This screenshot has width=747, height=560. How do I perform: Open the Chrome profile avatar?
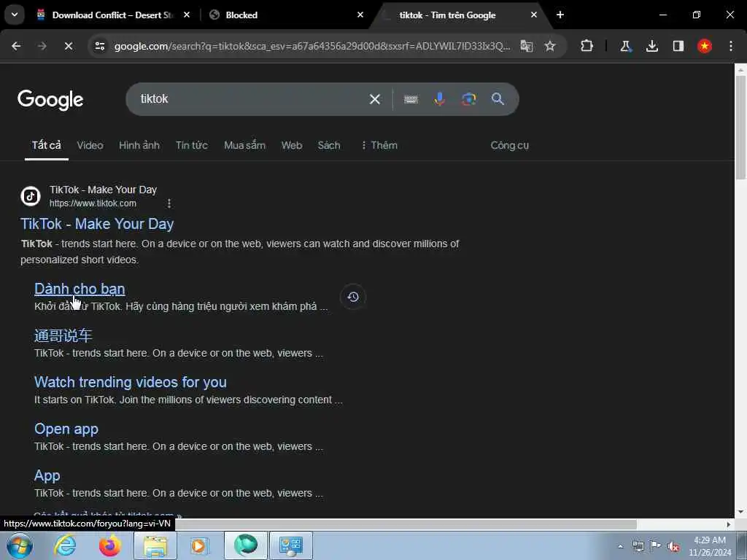click(x=705, y=46)
